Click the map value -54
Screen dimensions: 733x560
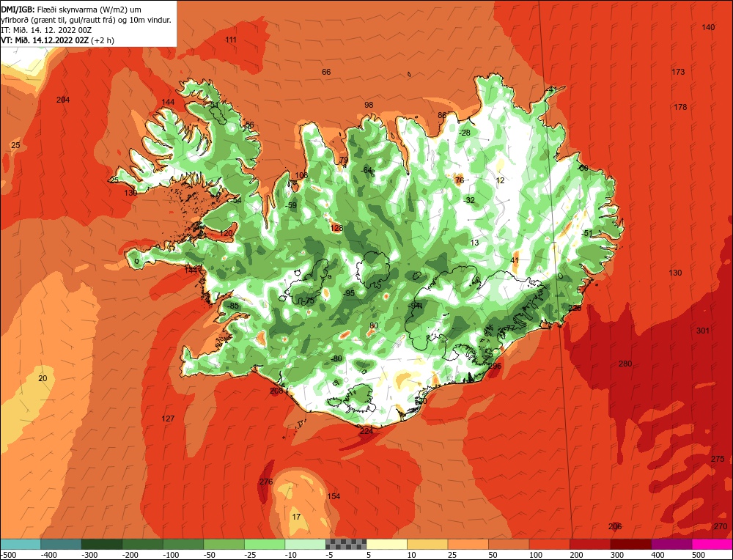click(236, 201)
